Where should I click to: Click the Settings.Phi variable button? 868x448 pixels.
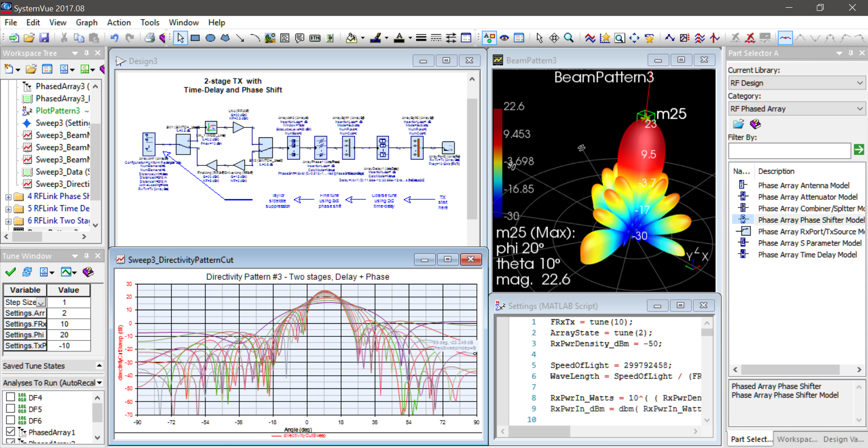tap(25, 335)
